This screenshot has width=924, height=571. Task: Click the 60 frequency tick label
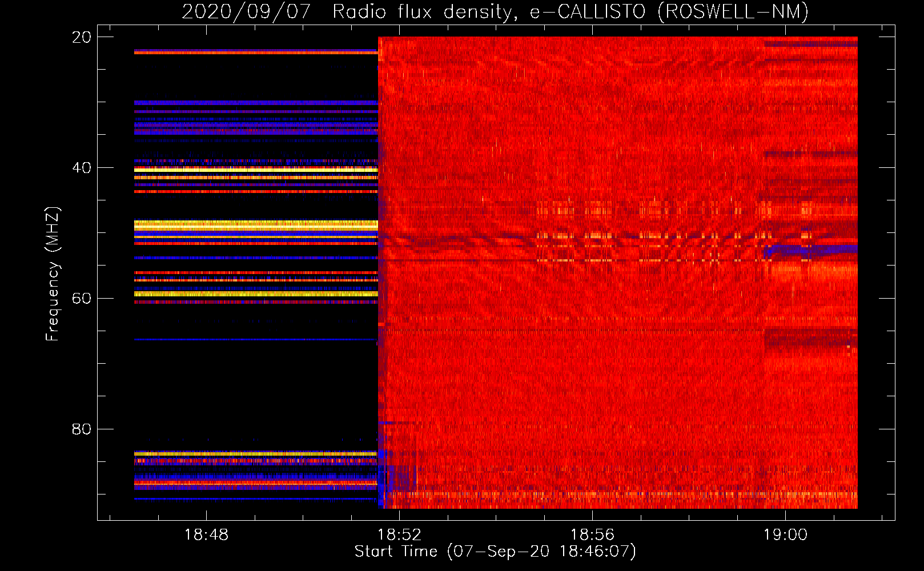[82, 298]
